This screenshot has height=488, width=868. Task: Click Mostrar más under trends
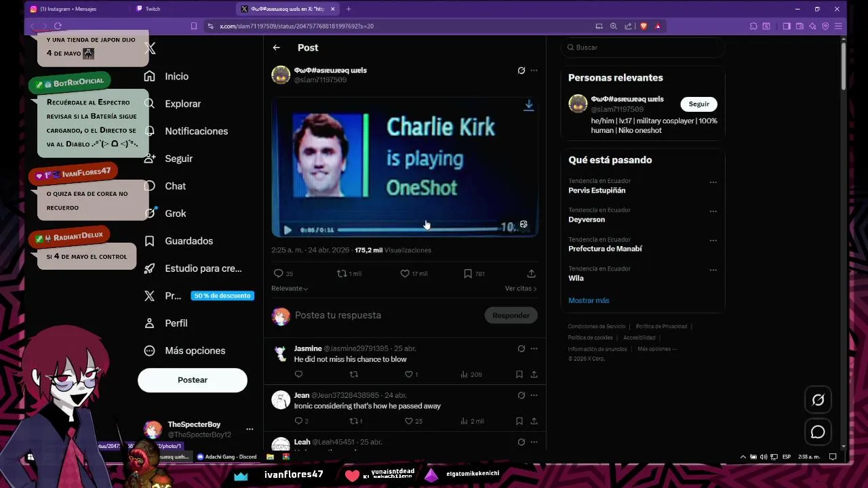click(589, 300)
